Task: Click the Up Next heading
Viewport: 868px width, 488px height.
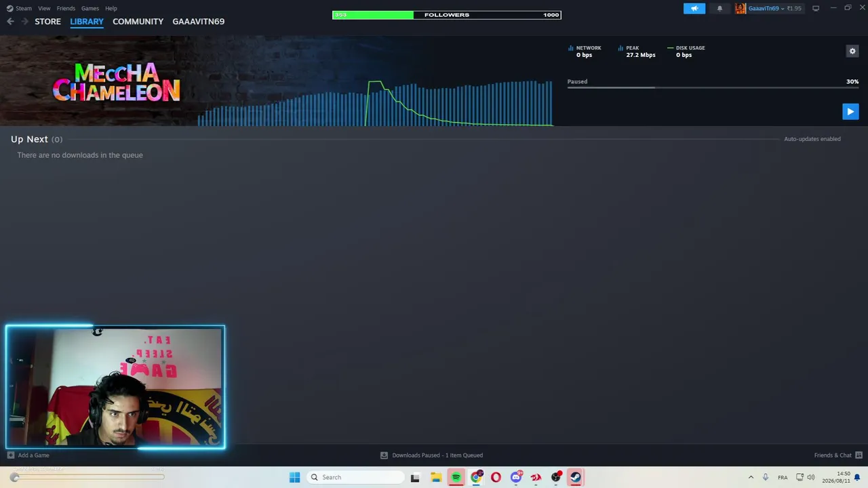Action: [29, 139]
